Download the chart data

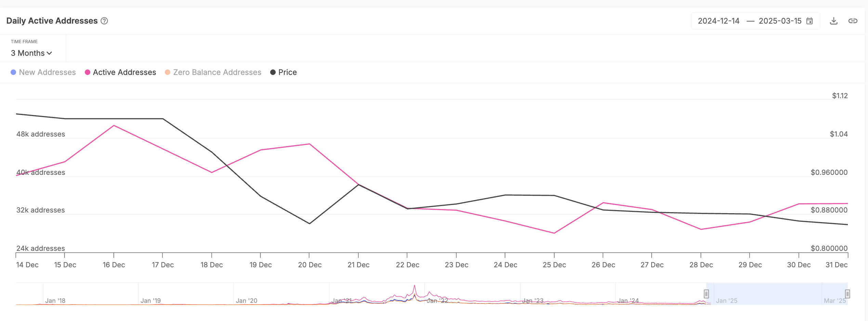834,21
